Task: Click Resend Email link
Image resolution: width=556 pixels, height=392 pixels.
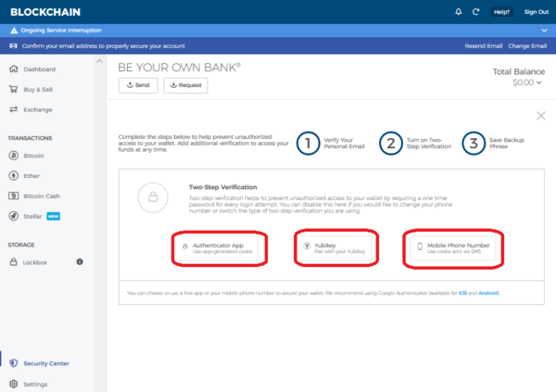Action: pos(484,46)
